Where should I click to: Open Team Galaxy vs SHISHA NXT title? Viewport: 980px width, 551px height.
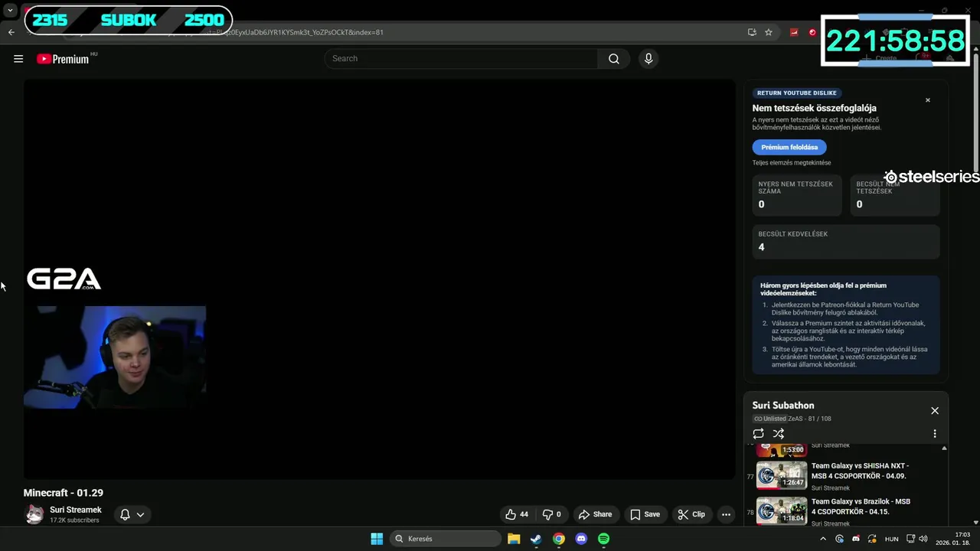[x=860, y=471]
